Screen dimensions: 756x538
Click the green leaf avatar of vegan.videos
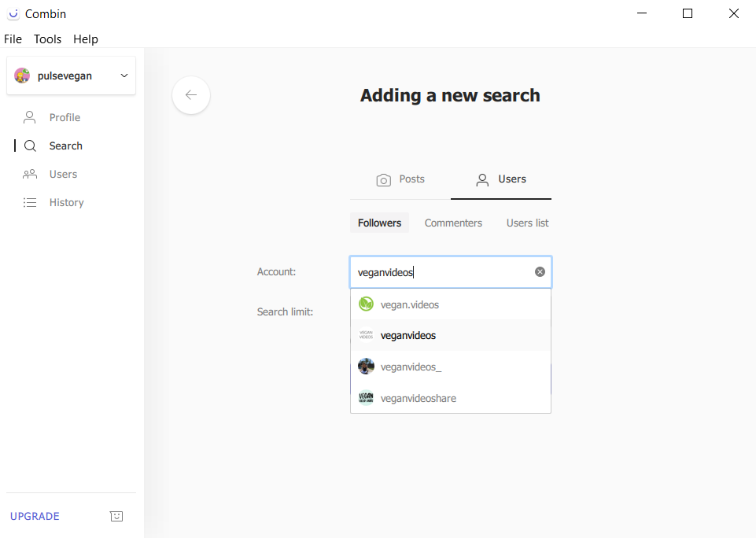[x=366, y=304]
